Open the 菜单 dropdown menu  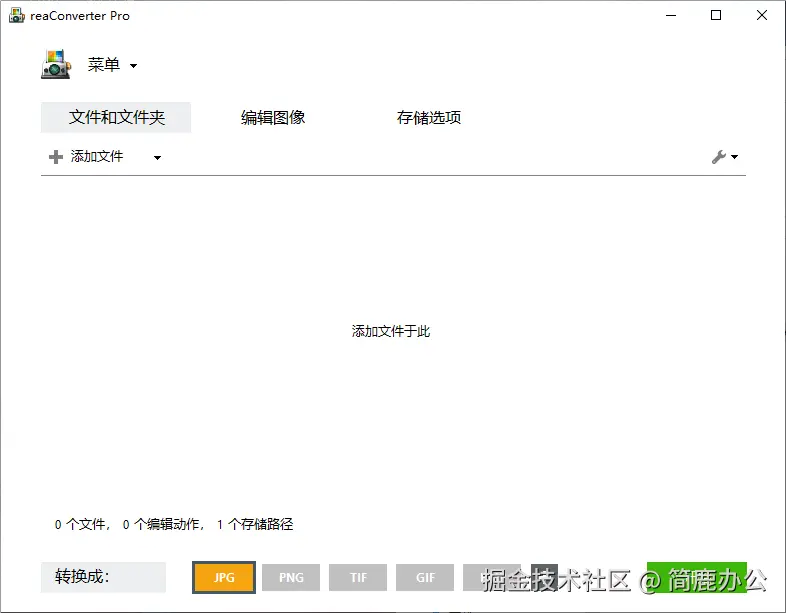[x=112, y=65]
